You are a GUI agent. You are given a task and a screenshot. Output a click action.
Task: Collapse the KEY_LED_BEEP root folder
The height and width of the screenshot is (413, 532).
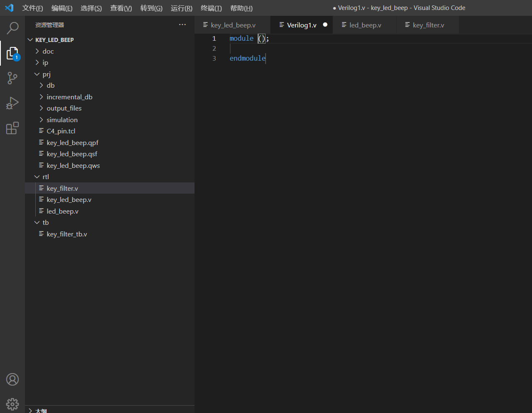pyautogui.click(x=30, y=40)
